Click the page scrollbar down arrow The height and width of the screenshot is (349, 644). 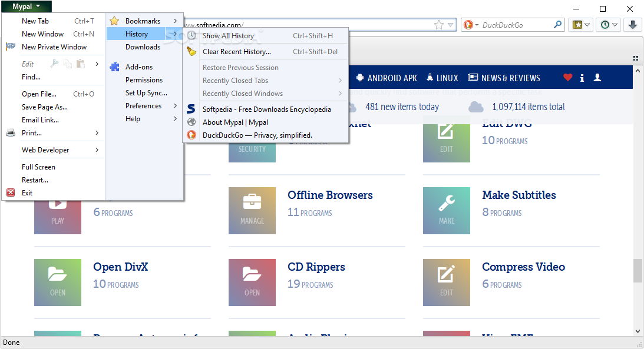point(638,331)
